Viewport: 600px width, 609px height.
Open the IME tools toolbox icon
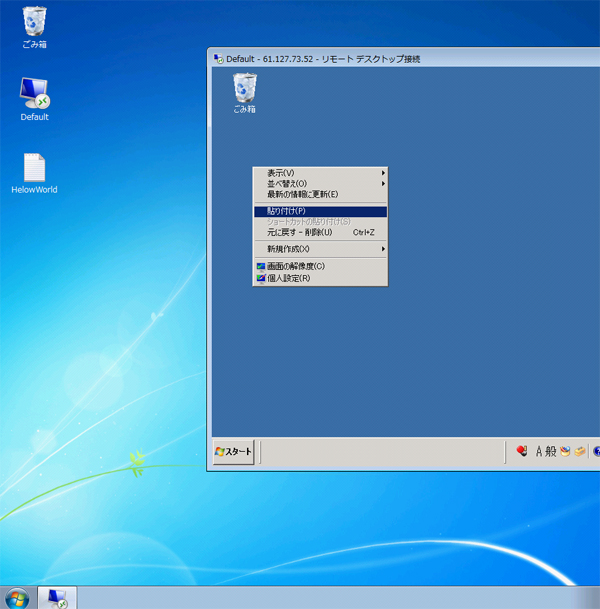[580, 451]
